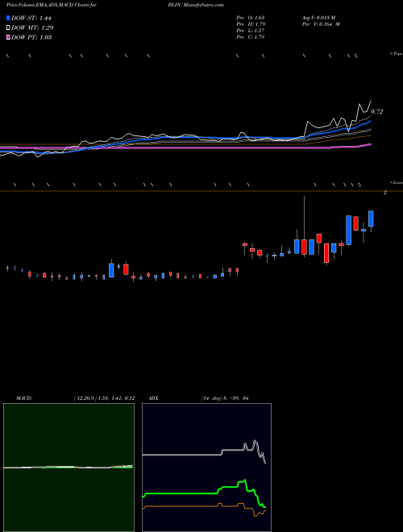Click the blue DOW ST legend swatch

9,18
